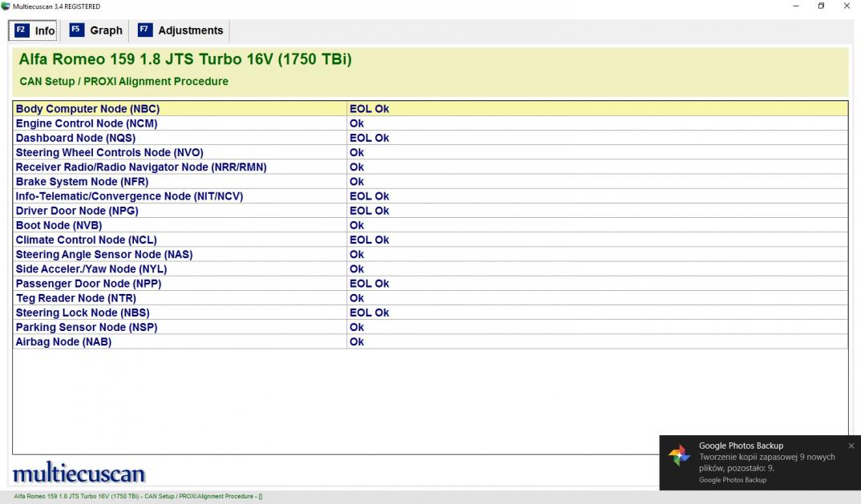Select Steering Wheel Controls Node (NVO) row

point(430,152)
